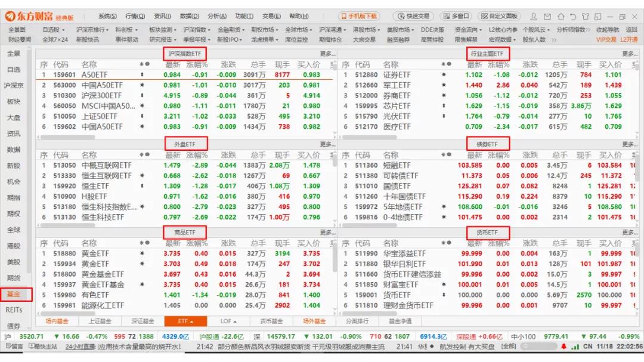Open the LOF tab dropdown at bottom
The height and width of the screenshot is (362, 644).
228,321
